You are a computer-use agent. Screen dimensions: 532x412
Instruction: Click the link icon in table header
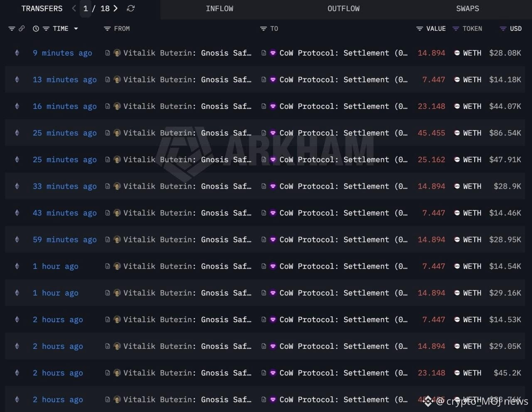(22, 29)
